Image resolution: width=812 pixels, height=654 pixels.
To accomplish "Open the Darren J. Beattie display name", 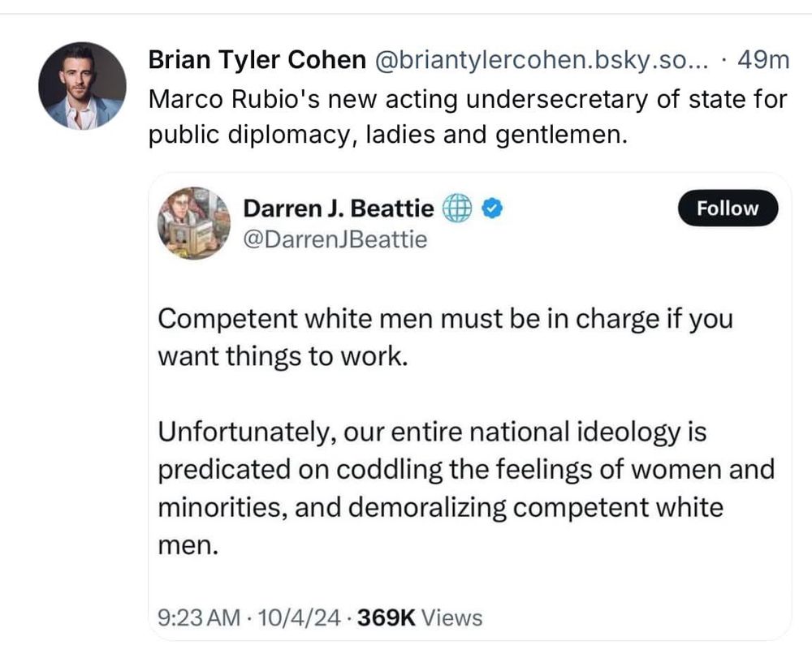I will pos(338,209).
